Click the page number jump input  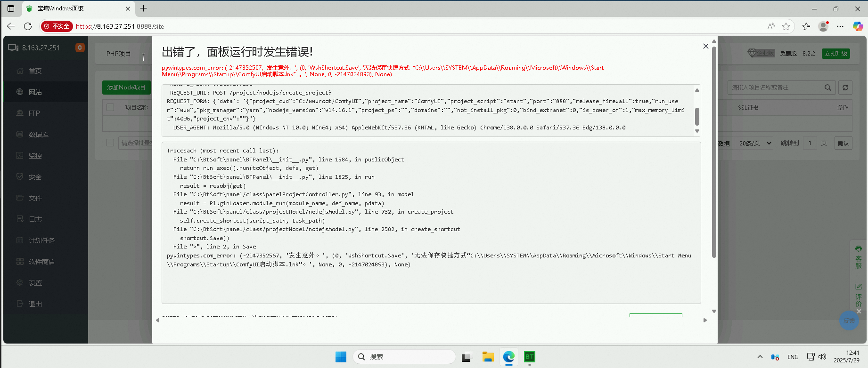point(810,143)
